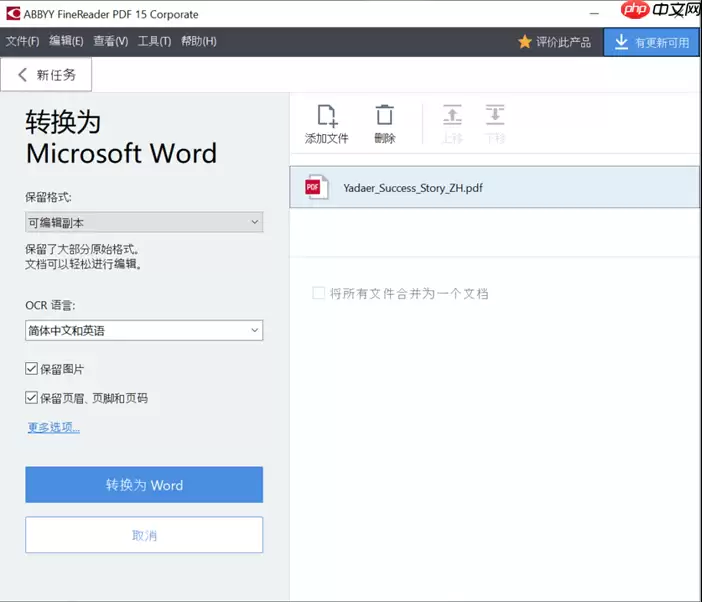Click 评价此产品 rate product text
Image resolution: width=702 pixels, height=602 pixels.
click(564, 42)
